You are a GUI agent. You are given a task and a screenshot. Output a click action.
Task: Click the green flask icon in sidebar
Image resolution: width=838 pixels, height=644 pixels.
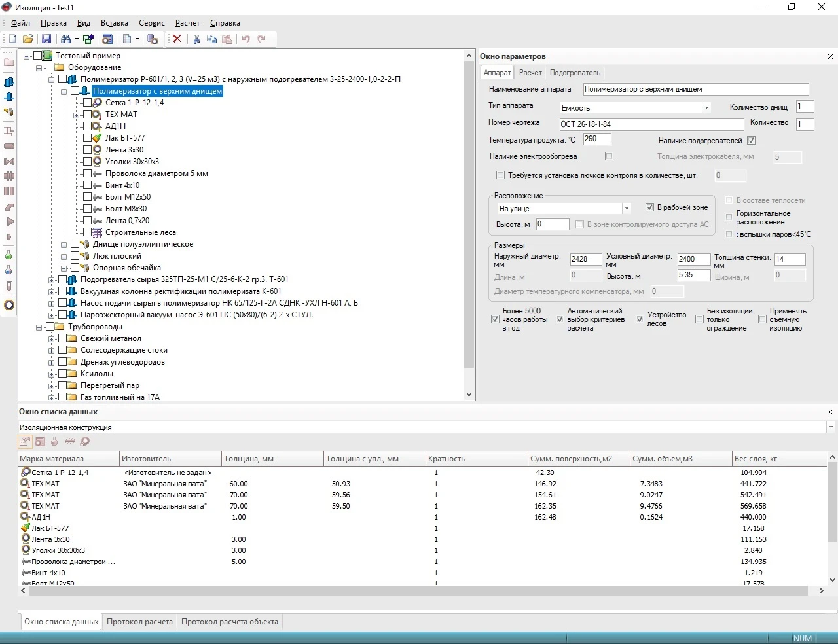9,255
